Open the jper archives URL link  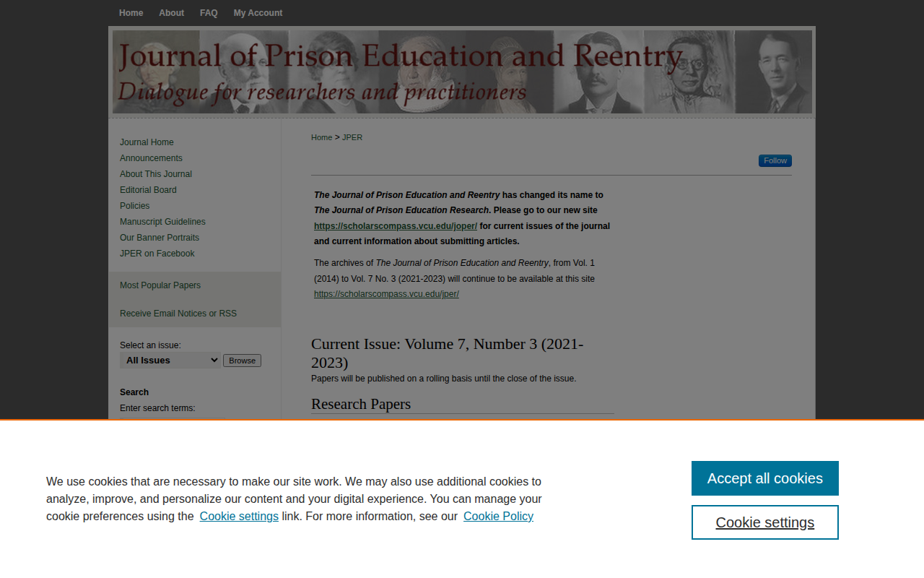[x=386, y=294]
